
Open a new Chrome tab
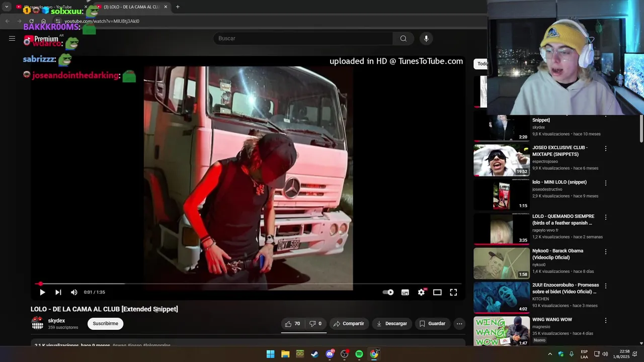coord(178,7)
